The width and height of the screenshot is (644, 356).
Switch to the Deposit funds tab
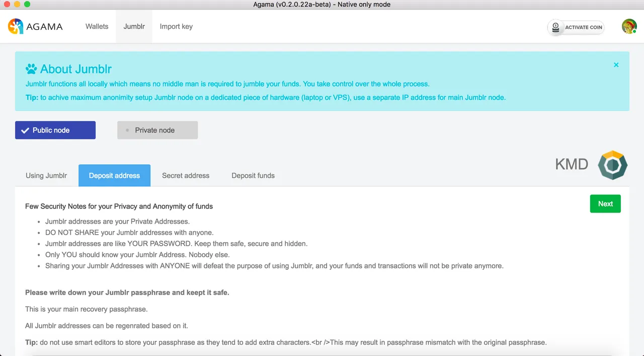tap(253, 175)
